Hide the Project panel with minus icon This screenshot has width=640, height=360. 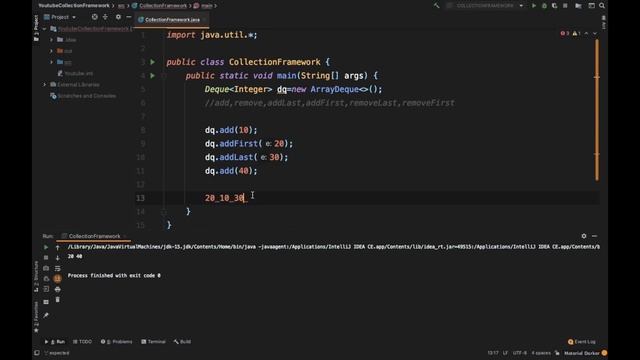pyautogui.click(x=129, y=17)
